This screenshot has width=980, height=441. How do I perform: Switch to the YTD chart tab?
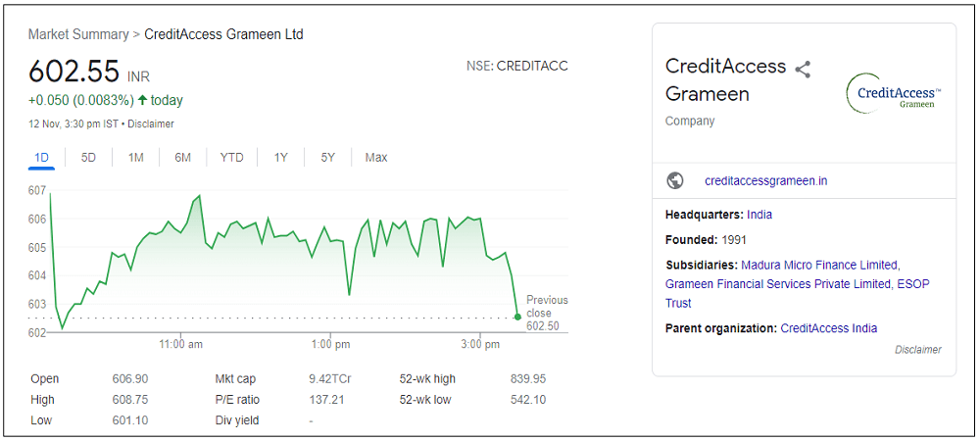point(231,158)
